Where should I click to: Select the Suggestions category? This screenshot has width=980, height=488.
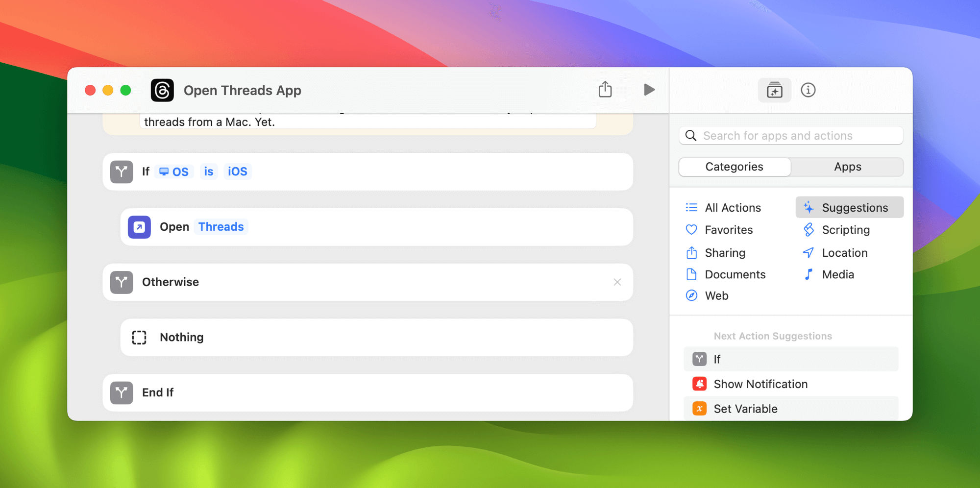[850, 207]
